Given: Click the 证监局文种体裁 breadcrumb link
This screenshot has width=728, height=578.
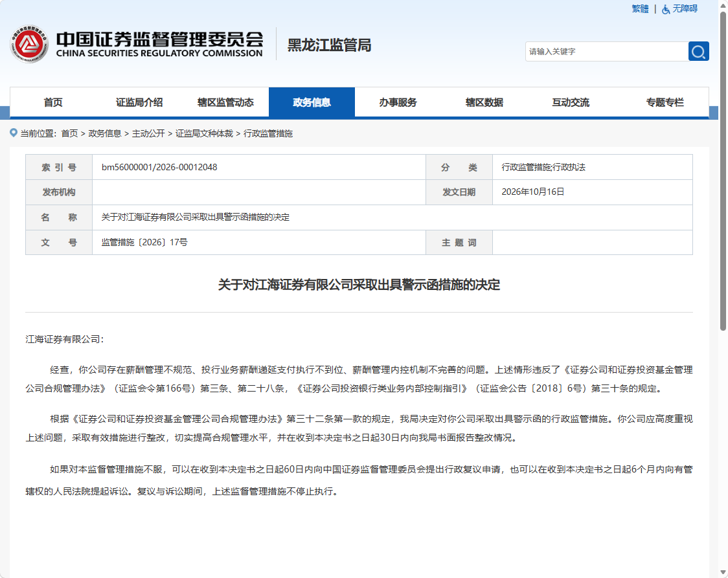Looking at the screenshot, I should (204, 133).
